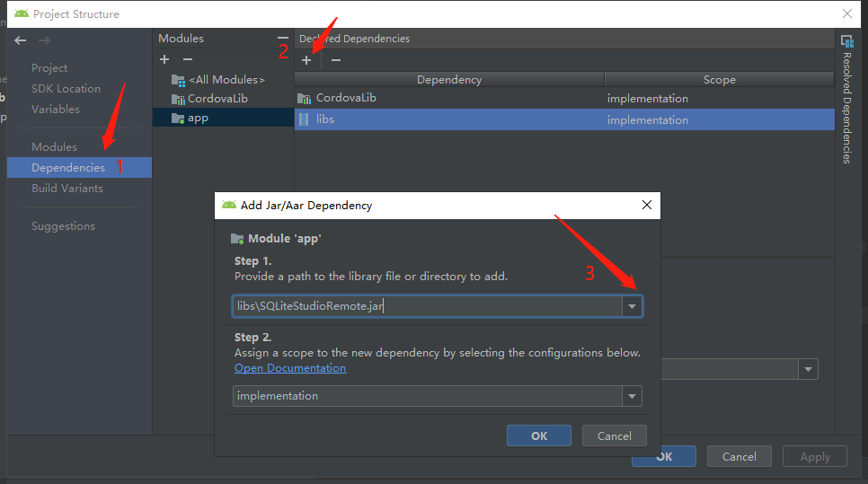Click the All Modules icon
This screenshot has width=868, height=484.
click(x=178, y=80)
